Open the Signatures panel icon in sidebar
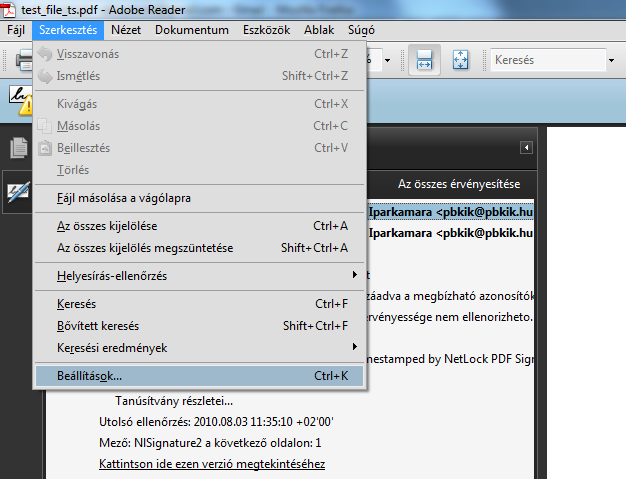Viewport: 626px width, 479px height. [18, 192]
